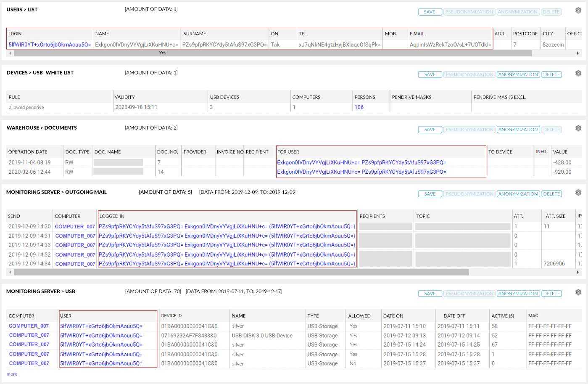
Task: Click left scroll arrow in Outgoing Mail table
Action: coord(11,273)
